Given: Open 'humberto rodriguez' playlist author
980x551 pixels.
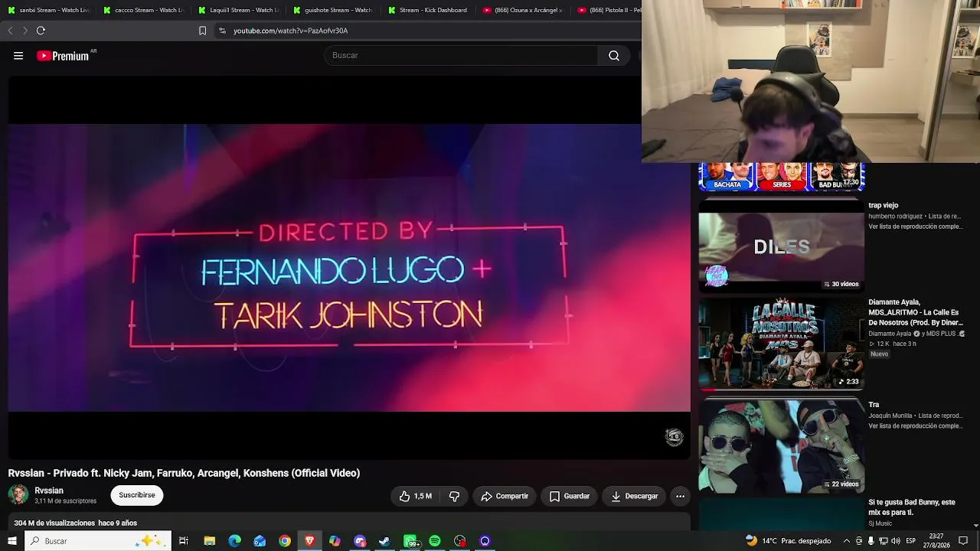Looking at the screenshot, I should pyautogui.click(x=895, y=217).
